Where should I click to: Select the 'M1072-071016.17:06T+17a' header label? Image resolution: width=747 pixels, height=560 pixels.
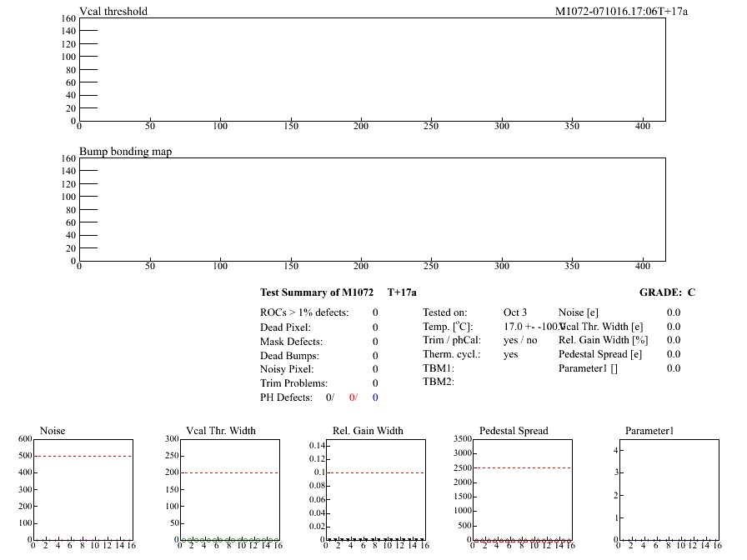pyautogui.click(x=621, y=12)
